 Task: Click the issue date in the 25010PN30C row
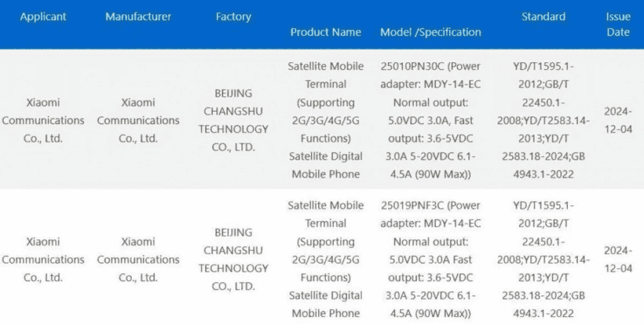[618, 120]
